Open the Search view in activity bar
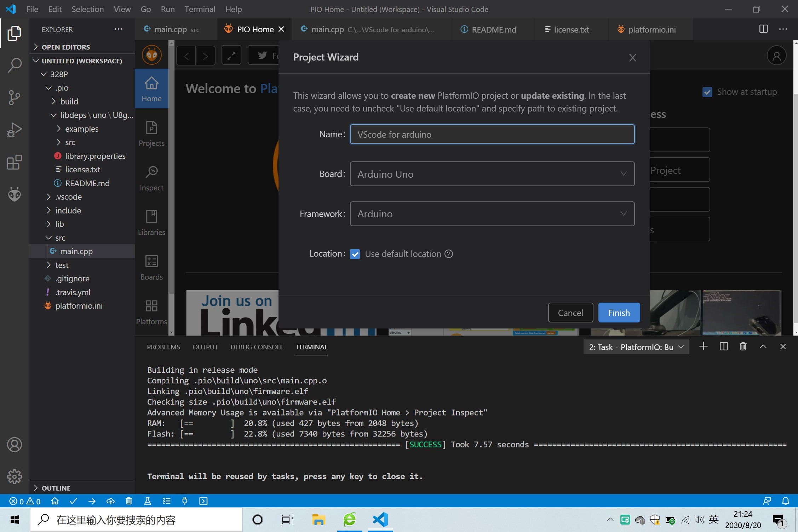This screenshot has height=532, width=798. [15, 65]
